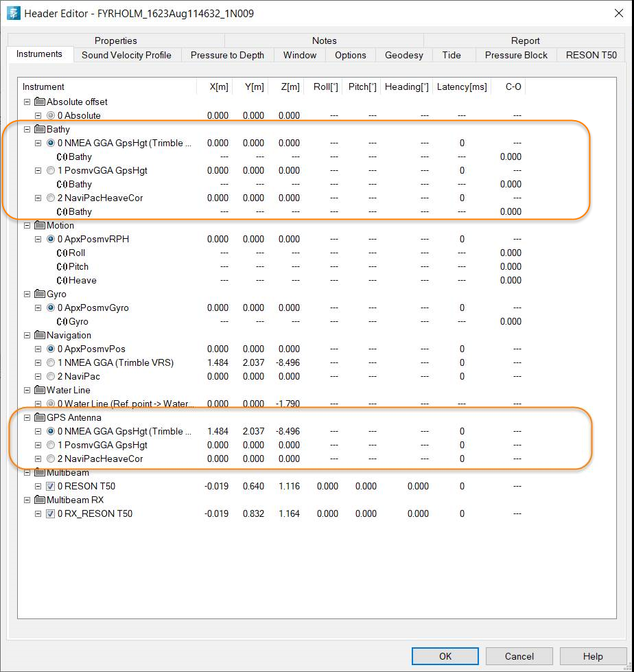Select the 0 ApxPosmvPos row label
This screenshot has height=672, width=634.
click(91, 349)
